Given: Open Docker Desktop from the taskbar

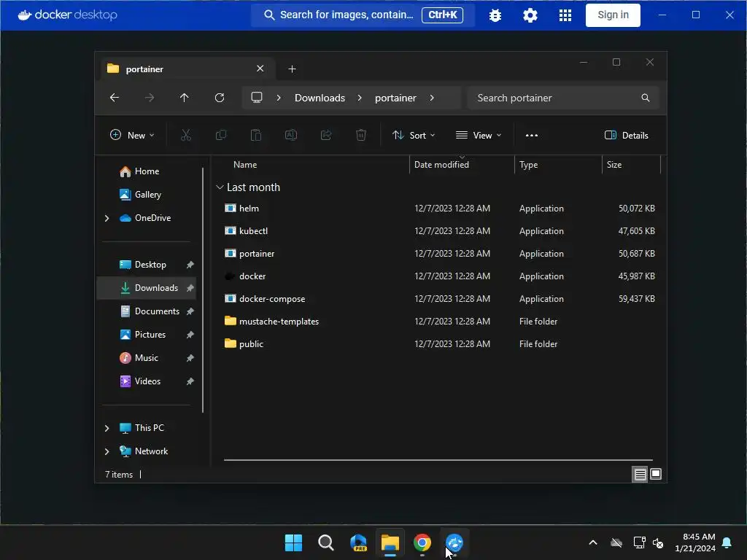Looking at the screenshot, I should point(454,542).
